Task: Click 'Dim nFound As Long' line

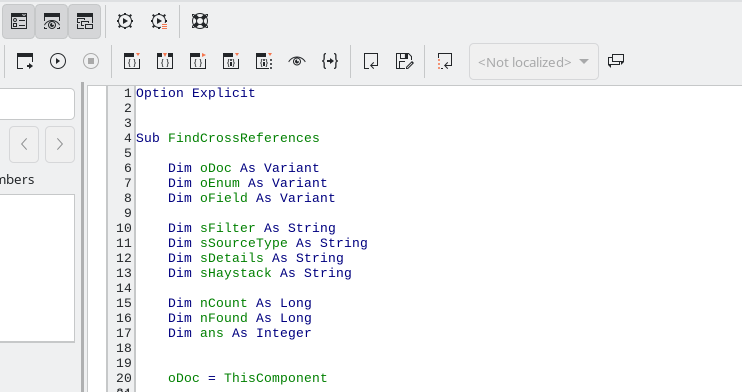Action: (239, 318)
